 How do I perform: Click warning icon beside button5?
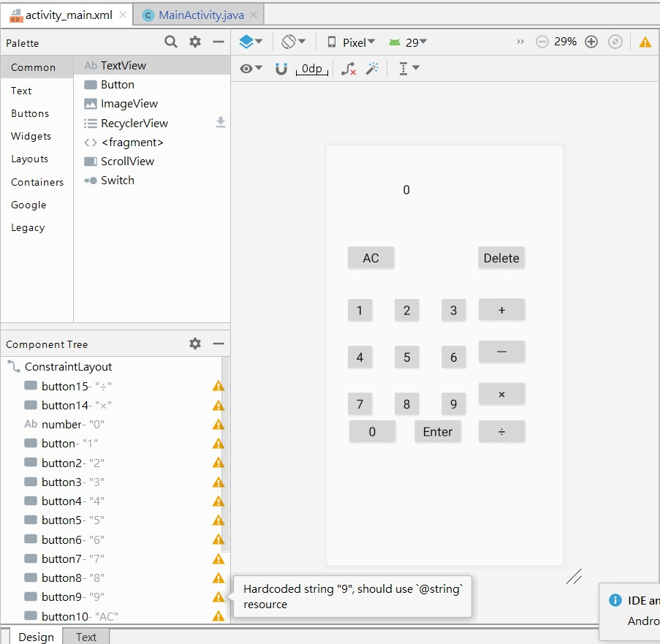pos(218,520)
